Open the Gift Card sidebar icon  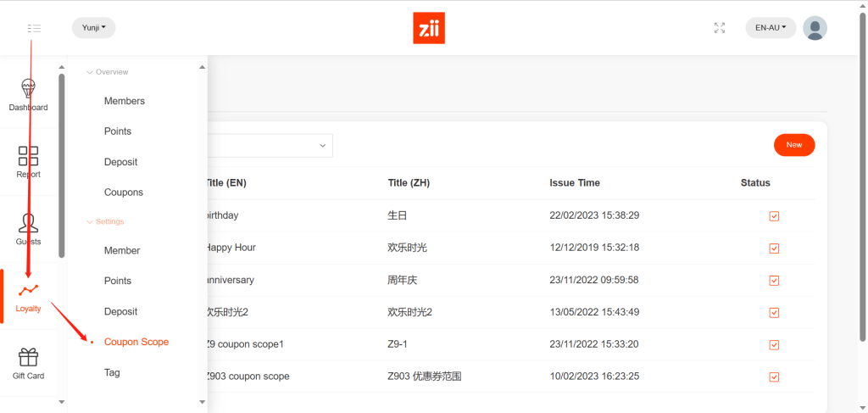click(x=28, y=363)
